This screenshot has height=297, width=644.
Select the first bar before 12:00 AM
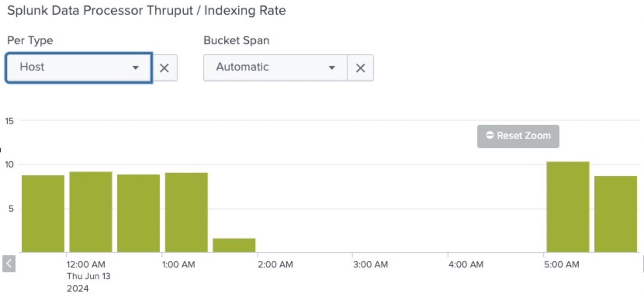[x=43, y=214]
